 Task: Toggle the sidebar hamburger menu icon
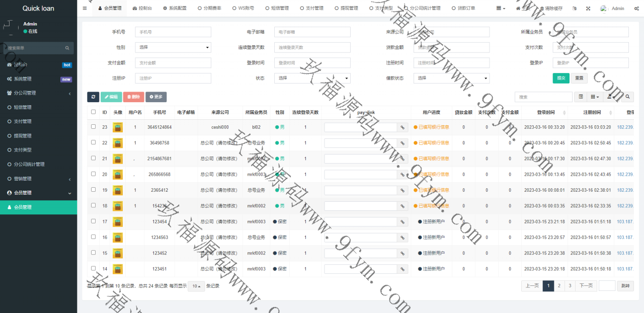click(x=85, y=9)
